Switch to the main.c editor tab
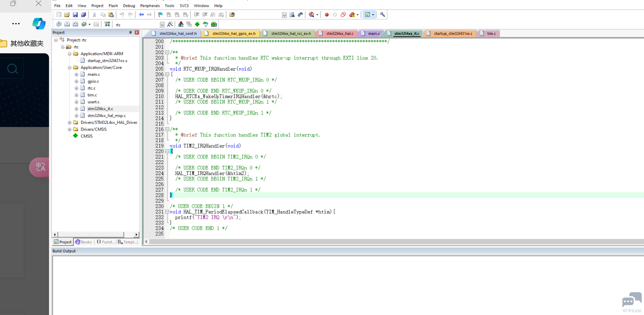This screenshot has height=315, width=644. click(371, 34)
